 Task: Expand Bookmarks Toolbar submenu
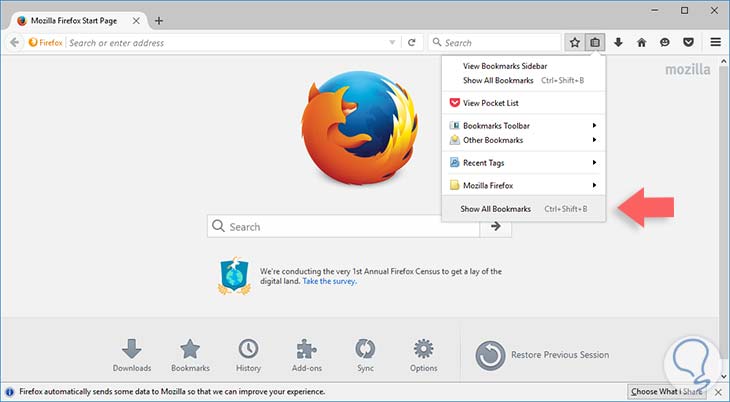click(x=524, y=125)
